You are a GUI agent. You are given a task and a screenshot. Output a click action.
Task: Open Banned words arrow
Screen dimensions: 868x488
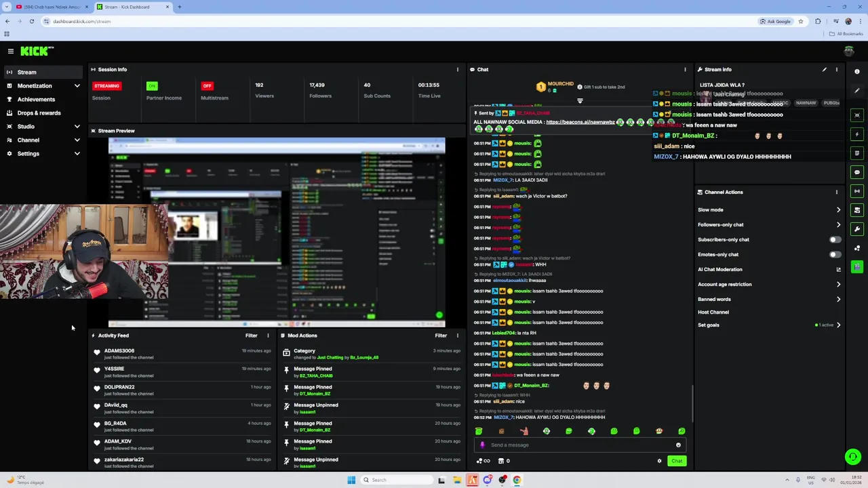pyautogui.click(x=839, y=299)
